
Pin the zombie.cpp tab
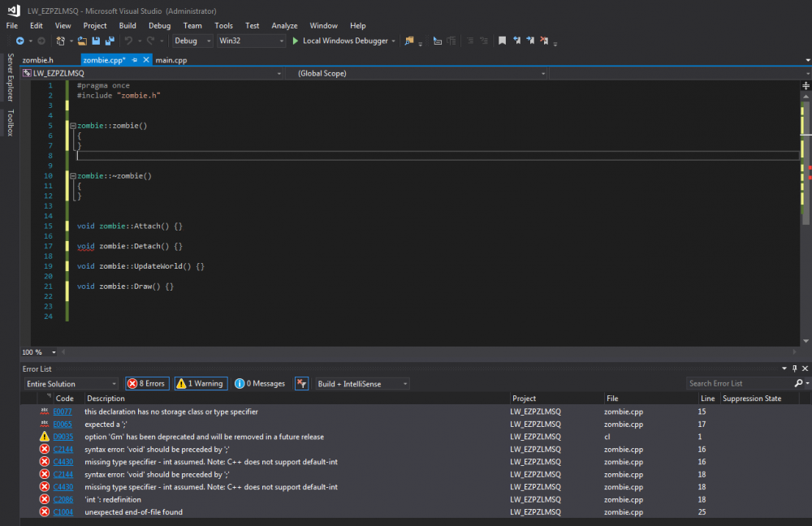coord(135,60)
